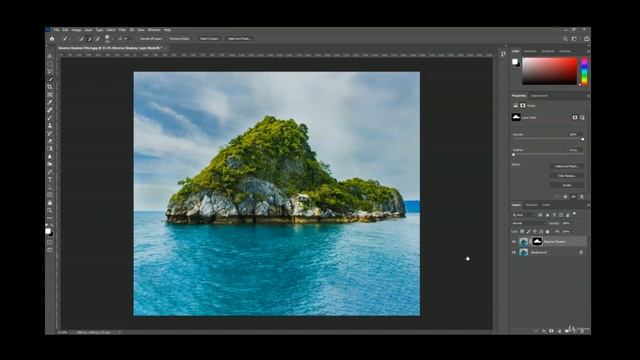Click Invert button in Properties
The image size is (640, 360).
tap(567, 185)
